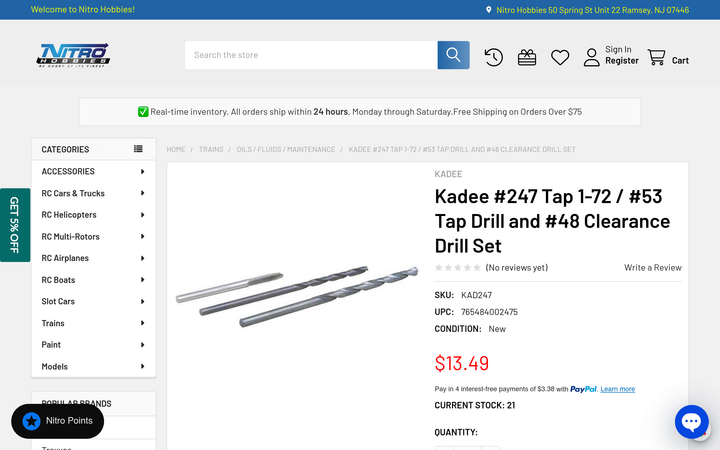Click the Sign In link

pos(618,50)
